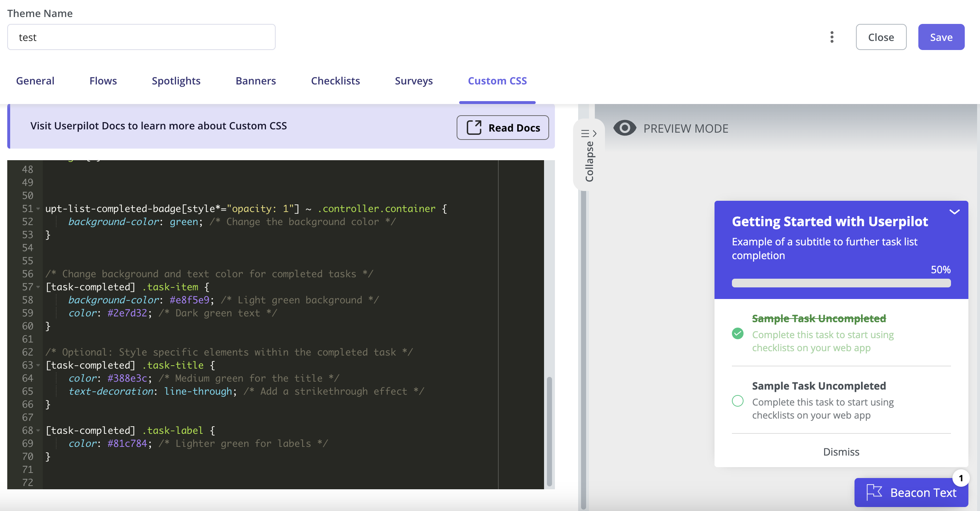This screenshot has width=980, height=511.
Task: Fold code block at line 63
Action: coord(38,365)
